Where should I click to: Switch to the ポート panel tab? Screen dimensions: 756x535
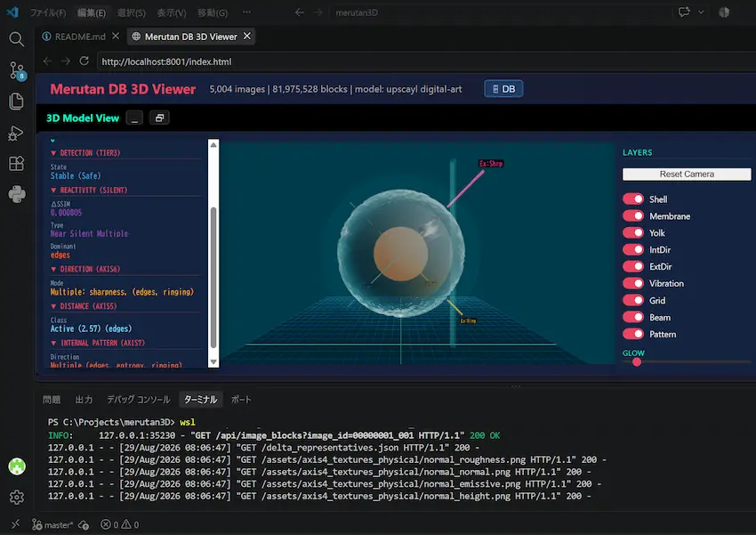(241, 400)
